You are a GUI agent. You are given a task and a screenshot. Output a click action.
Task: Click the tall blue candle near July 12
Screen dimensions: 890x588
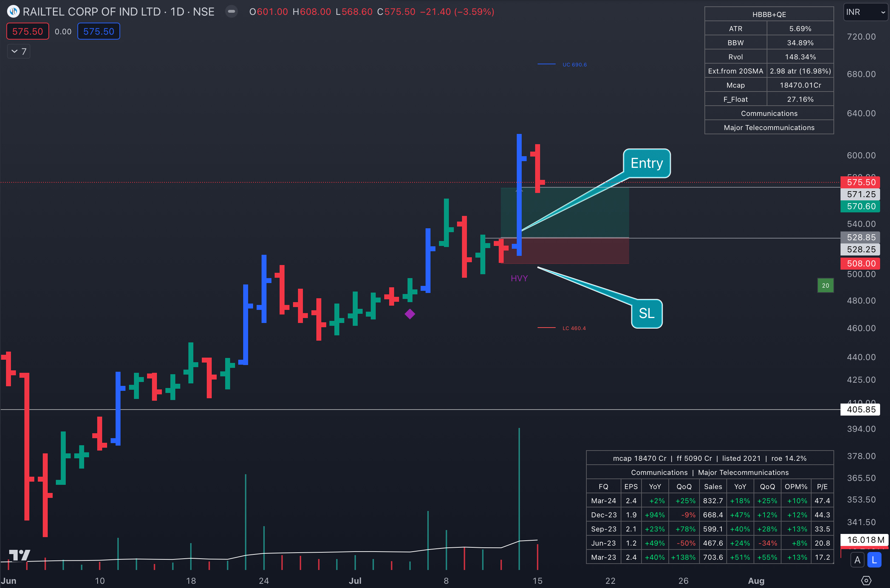click(519, 195)
